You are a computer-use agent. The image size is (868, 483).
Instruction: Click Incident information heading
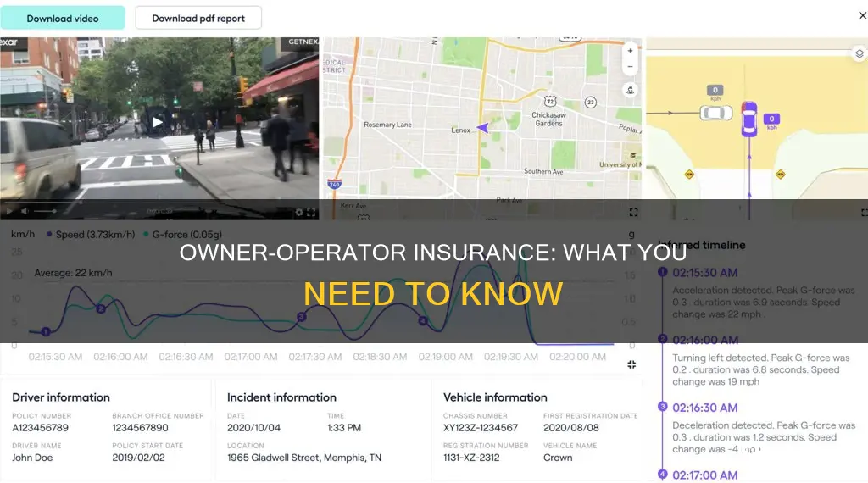click(281, 397)
